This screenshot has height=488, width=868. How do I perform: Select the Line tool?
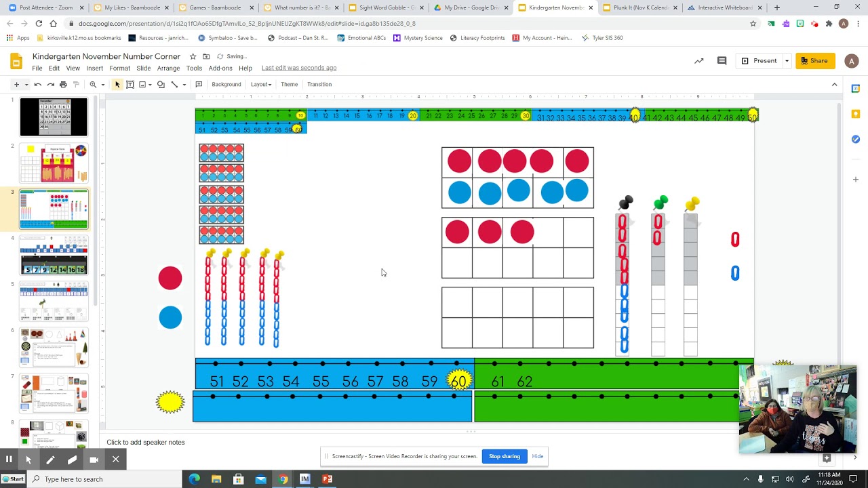tap(174, 85)
